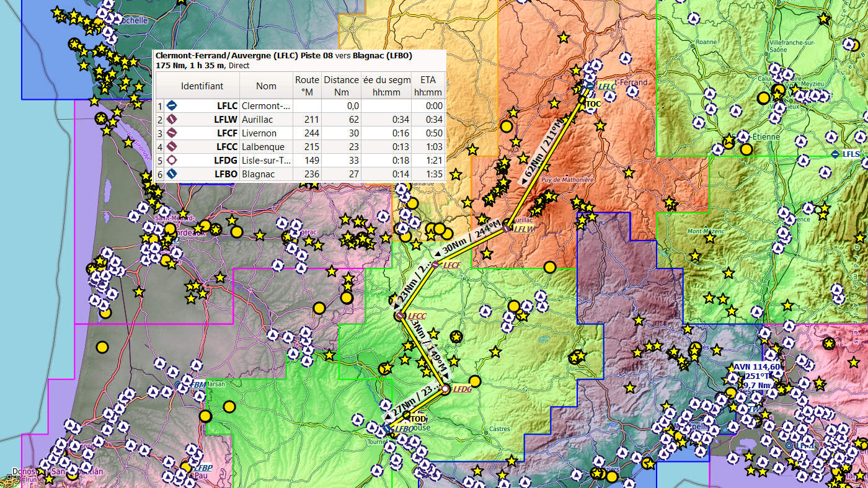Click the Route °M column header
Screen dimensions: 868x488
(x=307, y=86)
